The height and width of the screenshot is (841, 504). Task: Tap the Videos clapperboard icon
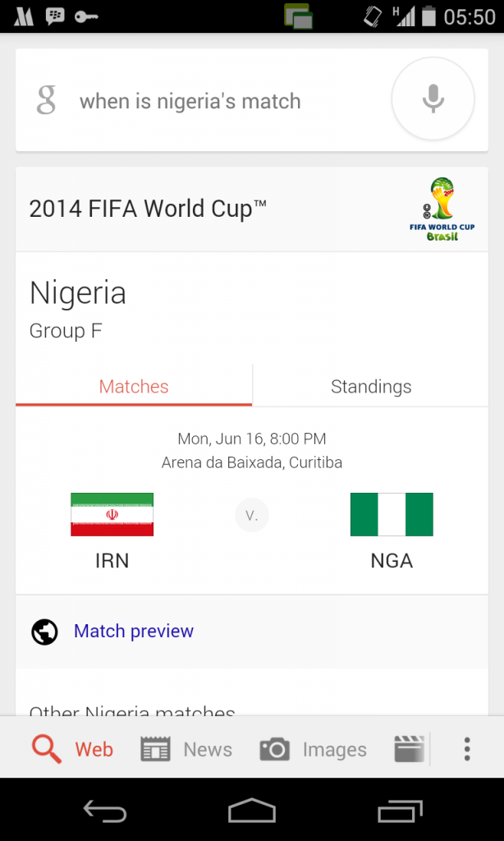409,749
